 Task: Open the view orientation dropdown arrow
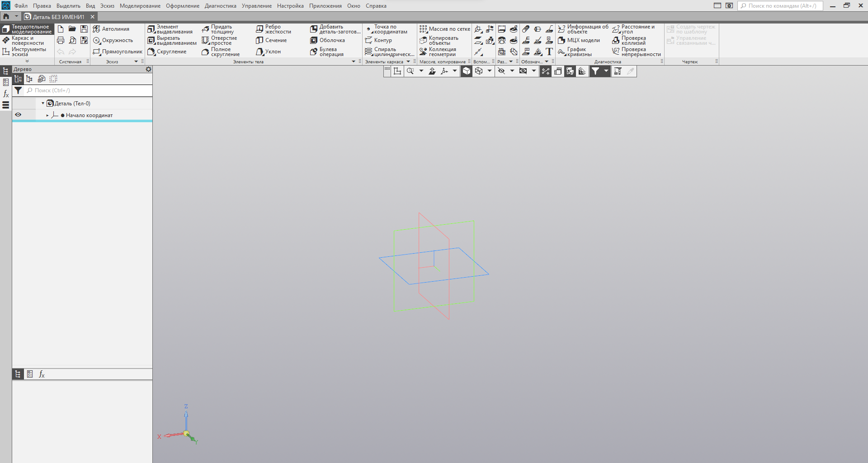point(455,71)
